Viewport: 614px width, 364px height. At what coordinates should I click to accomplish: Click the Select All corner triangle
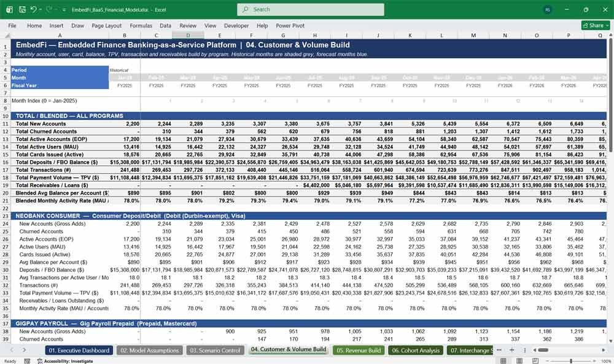pos(6,35)
